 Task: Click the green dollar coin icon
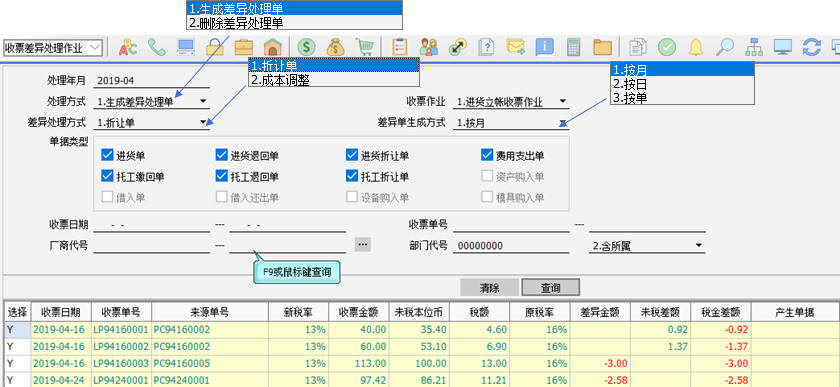tap(306, 48)
